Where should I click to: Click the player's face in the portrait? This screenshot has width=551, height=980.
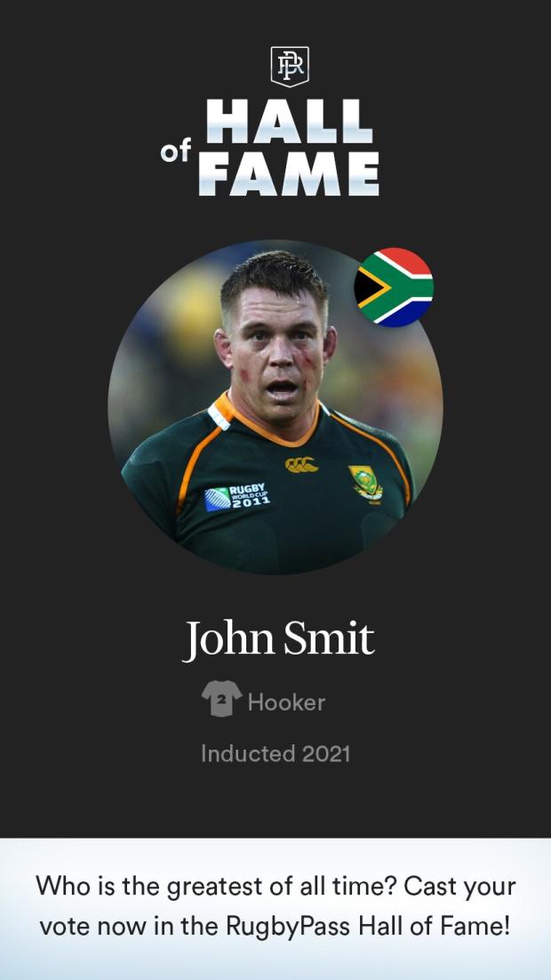(275, 350)
